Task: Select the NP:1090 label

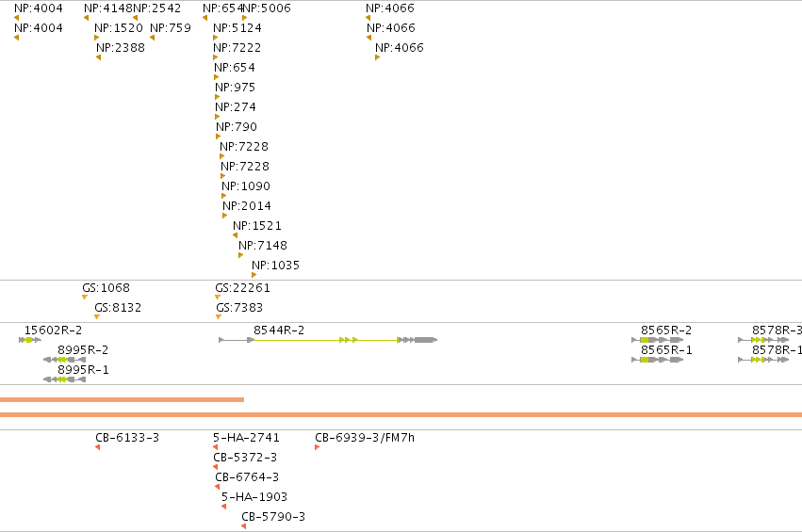Action: (246, 186)
